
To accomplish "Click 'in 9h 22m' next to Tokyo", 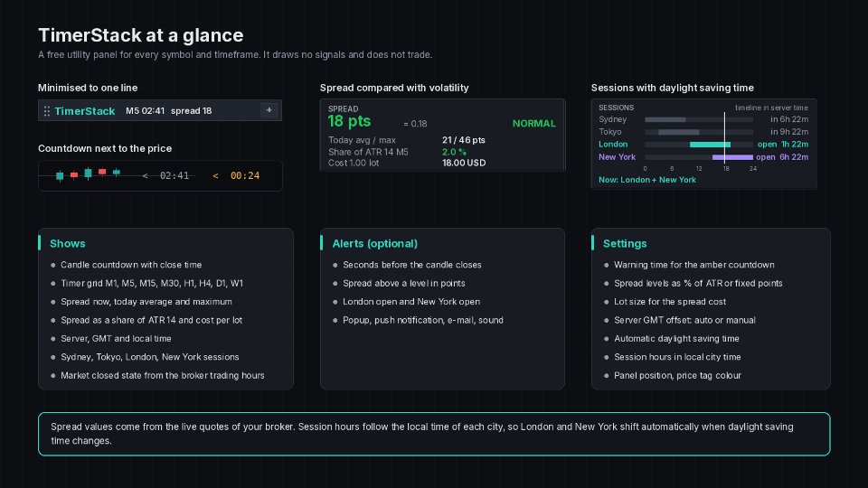I will [788, 132].
